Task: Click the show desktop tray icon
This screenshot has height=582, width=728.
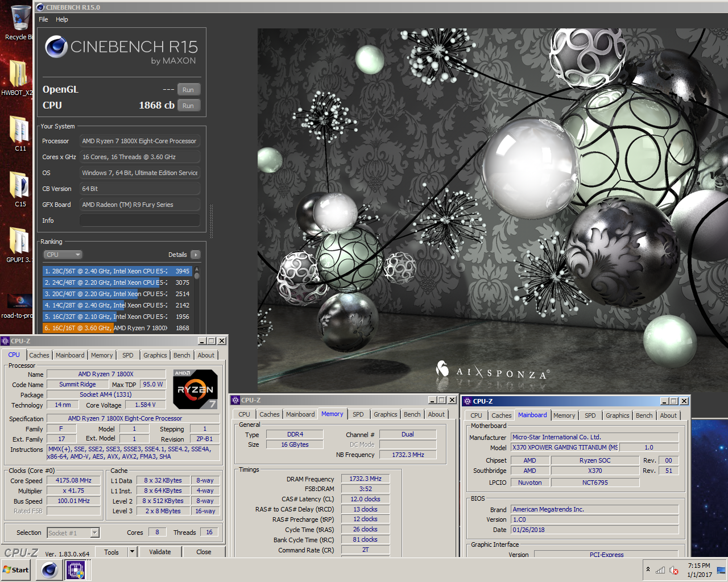Action: [721, 570]
